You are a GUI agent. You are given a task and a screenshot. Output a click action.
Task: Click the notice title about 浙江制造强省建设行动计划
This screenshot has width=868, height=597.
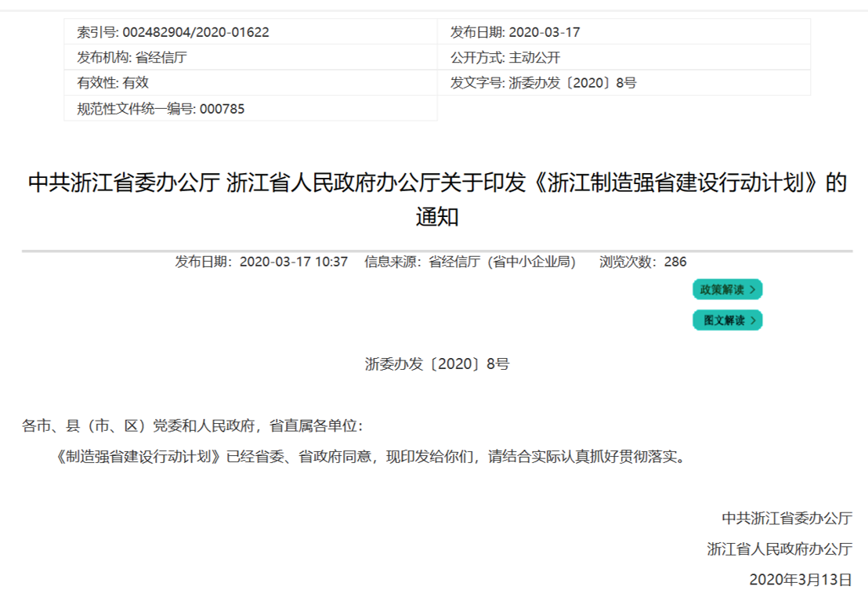(437, 199)
